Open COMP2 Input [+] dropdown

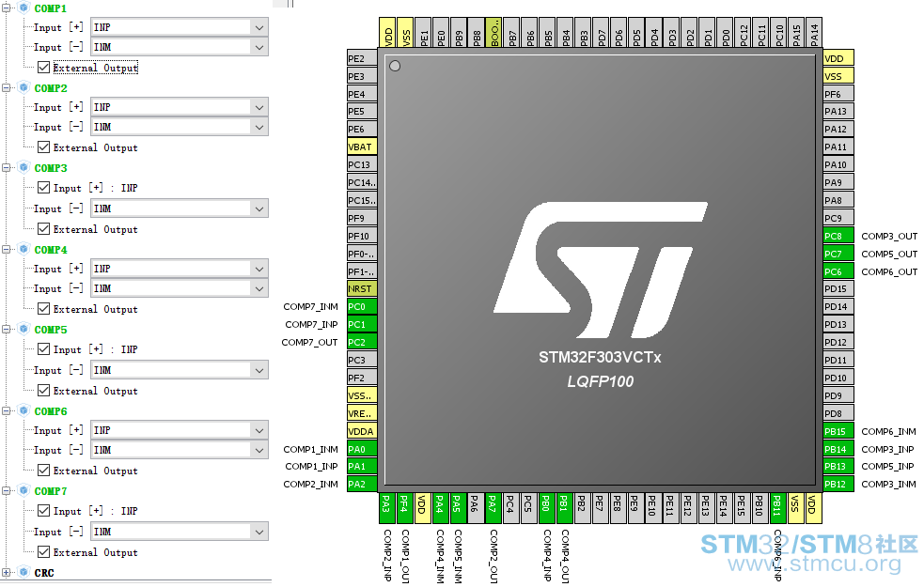coord(180,107)
